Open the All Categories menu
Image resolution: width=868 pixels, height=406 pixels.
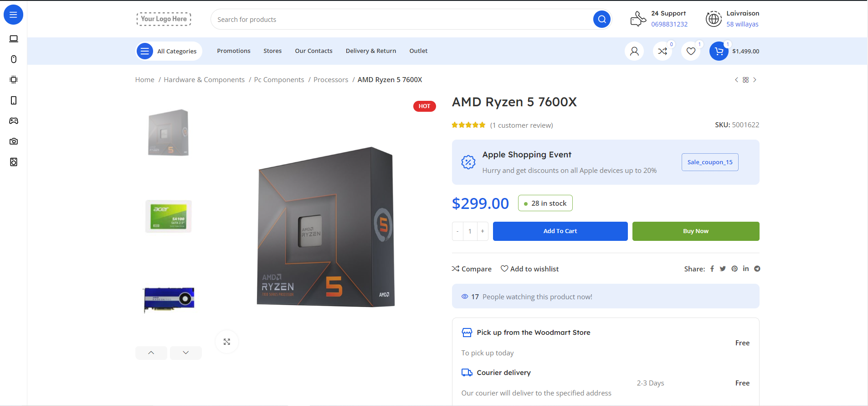coord(169,51)
